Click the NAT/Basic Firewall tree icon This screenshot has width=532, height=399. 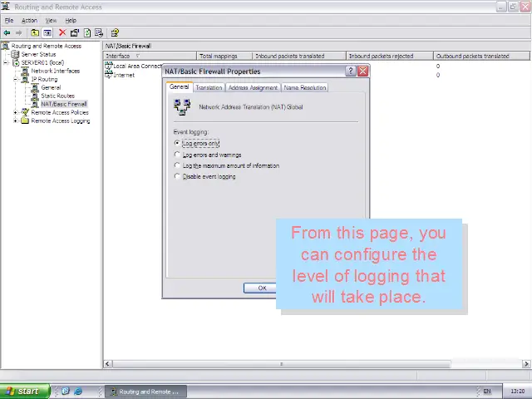click(35, 104)
